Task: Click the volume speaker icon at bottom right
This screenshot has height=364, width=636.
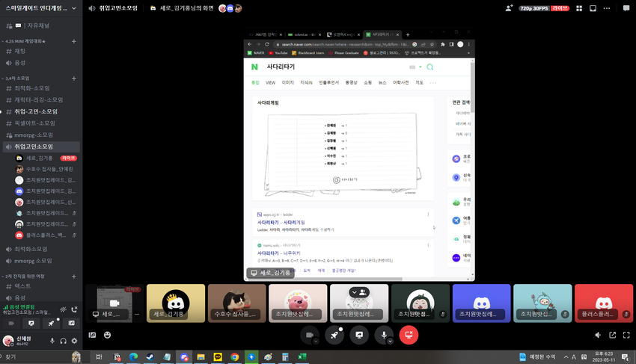Action: click(598, 335)
